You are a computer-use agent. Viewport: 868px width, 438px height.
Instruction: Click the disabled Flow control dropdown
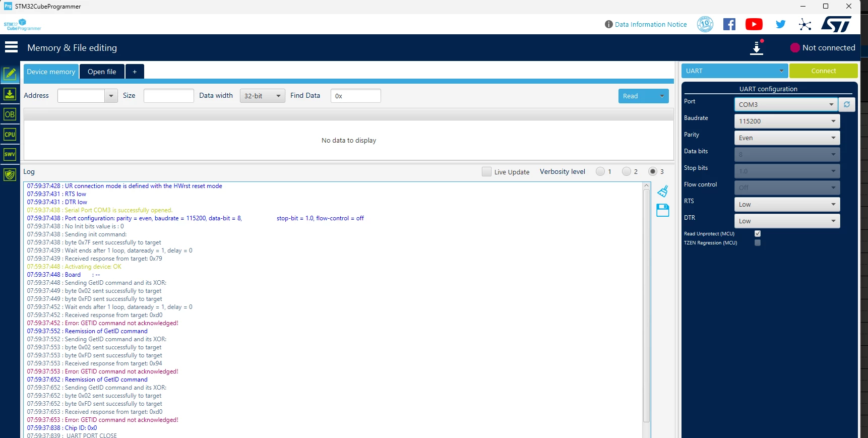click(787, 187)
